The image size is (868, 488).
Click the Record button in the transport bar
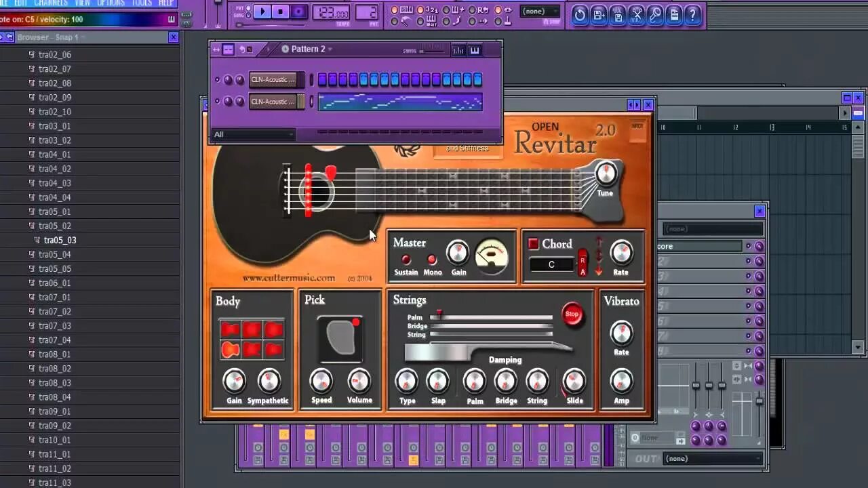[x=298, y=12]
